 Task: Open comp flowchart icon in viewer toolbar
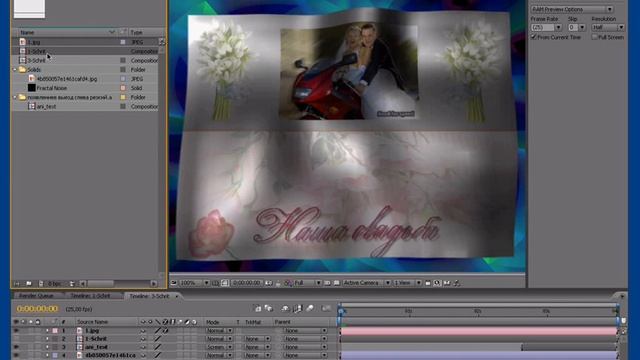(457, 283)
